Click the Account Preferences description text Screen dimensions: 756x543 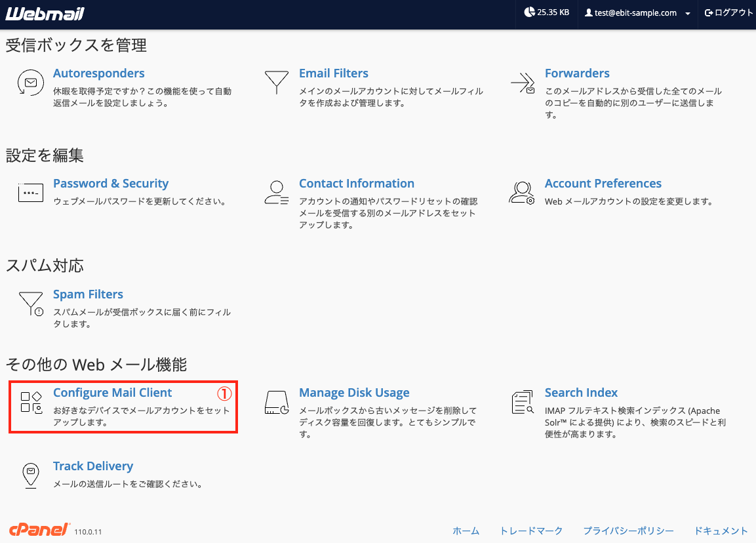point(629,201)
